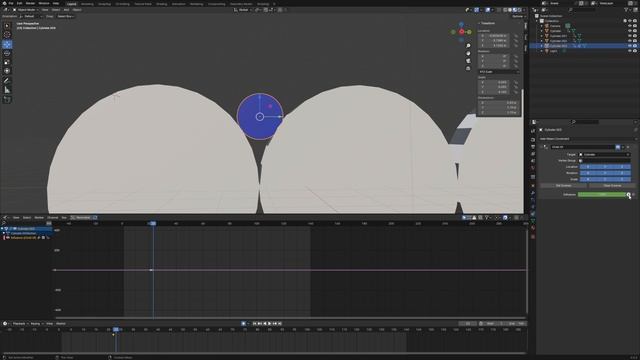Hide Cylinder.001 via its eye icon
The height and width of the screenshot is (360, 640).
coord(630,36)
